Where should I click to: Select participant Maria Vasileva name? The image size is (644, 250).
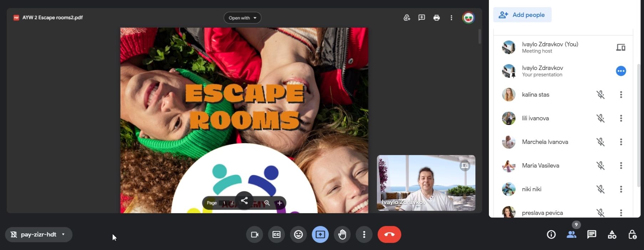tap(541, 165)
